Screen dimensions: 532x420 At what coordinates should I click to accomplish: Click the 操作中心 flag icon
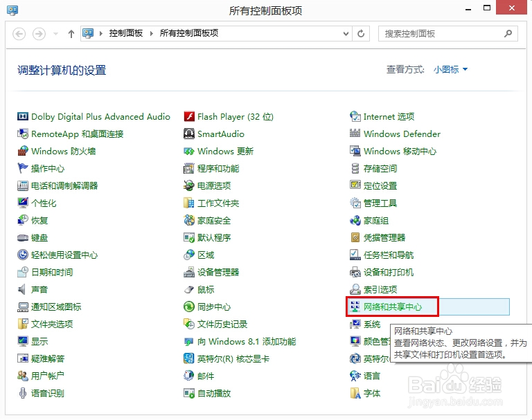(x=22, y=168)
